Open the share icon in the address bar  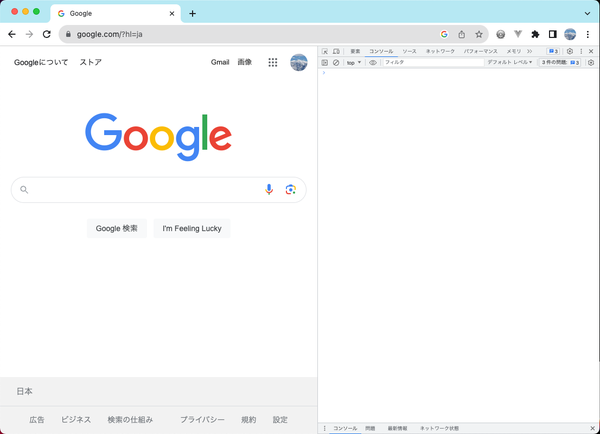(x=462, y=34)
